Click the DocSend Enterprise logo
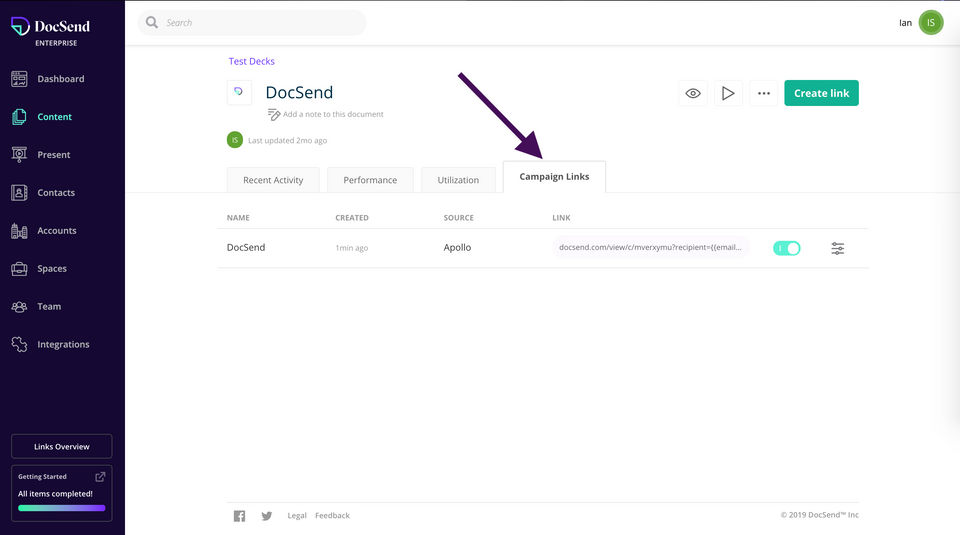960x535 pixels. point(50,31)
